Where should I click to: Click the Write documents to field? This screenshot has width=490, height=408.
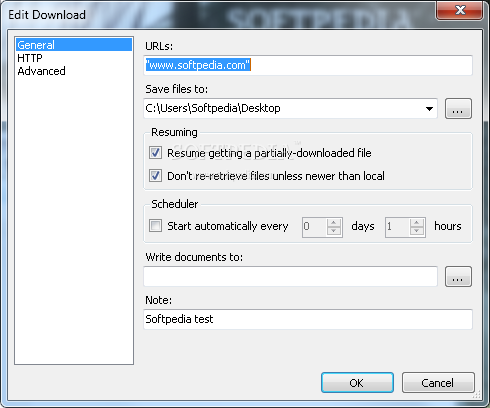click(x=290, y=276)
